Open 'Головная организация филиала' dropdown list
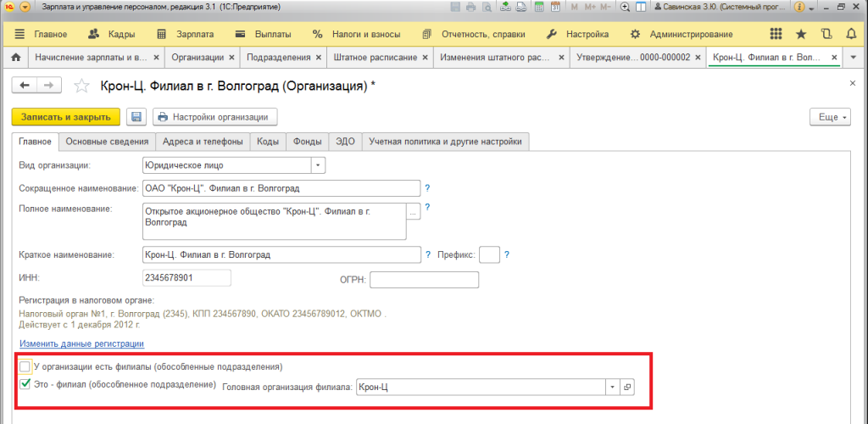 pos(611,387)
